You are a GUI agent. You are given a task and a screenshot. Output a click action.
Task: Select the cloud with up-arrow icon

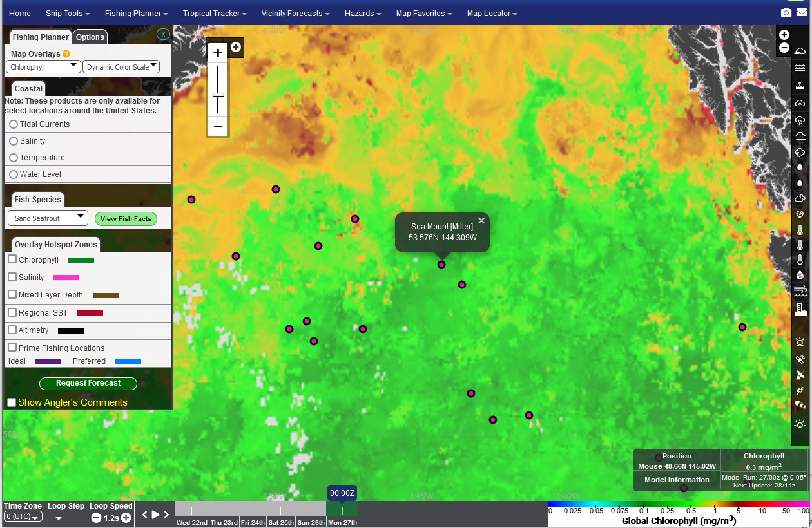click(800, 103)
